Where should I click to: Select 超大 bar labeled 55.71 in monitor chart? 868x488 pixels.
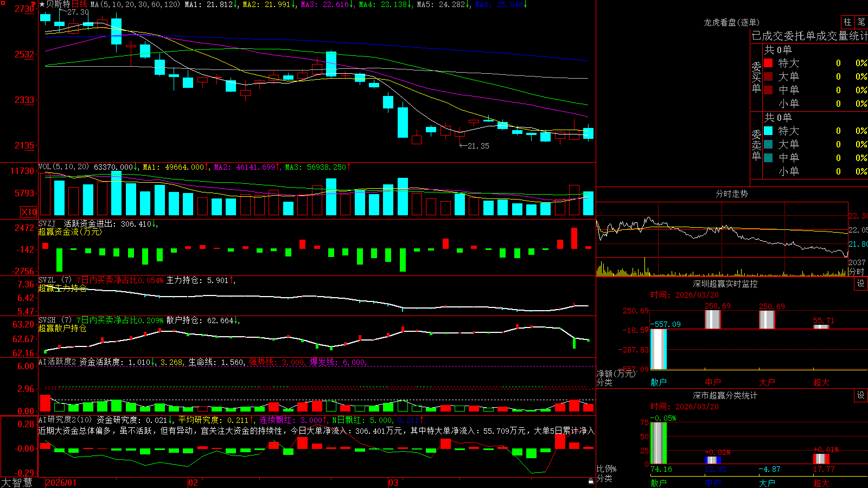(821, 326)
